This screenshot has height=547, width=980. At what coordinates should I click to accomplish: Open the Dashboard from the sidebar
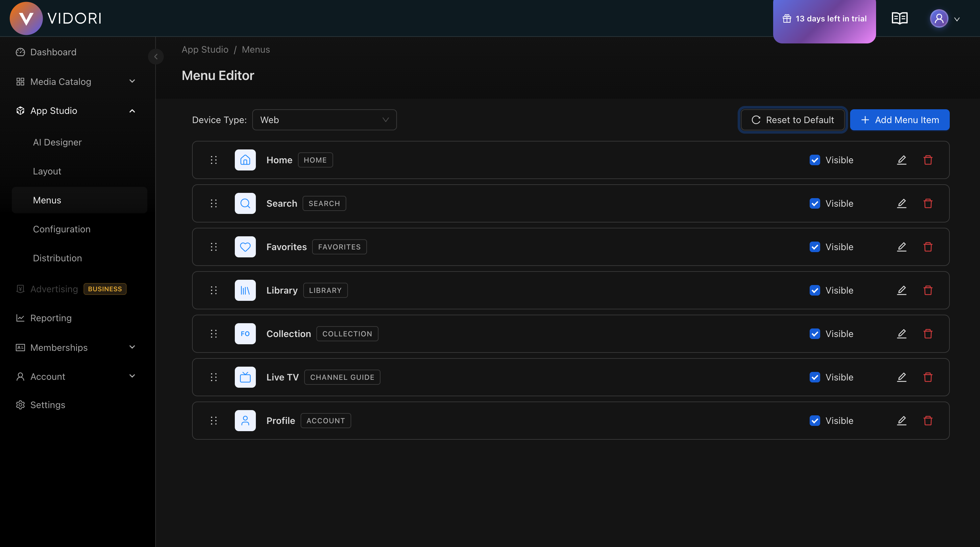coord(53,52)
